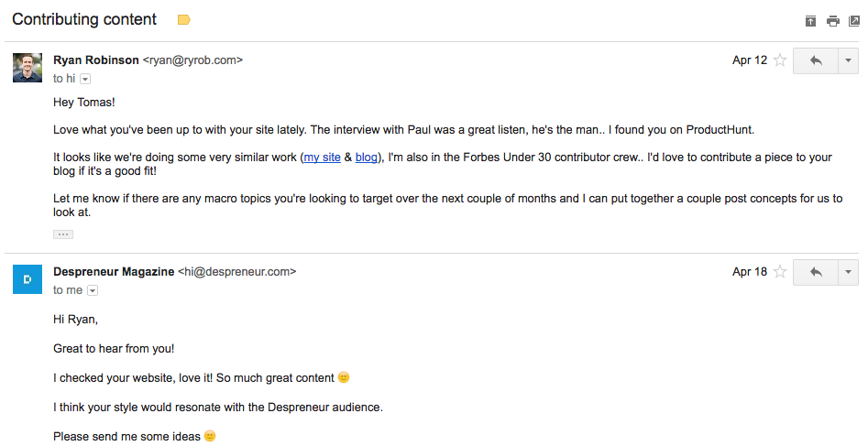Print the whole email conversation
The image size is (868, 446).
(x=832, y=21)
